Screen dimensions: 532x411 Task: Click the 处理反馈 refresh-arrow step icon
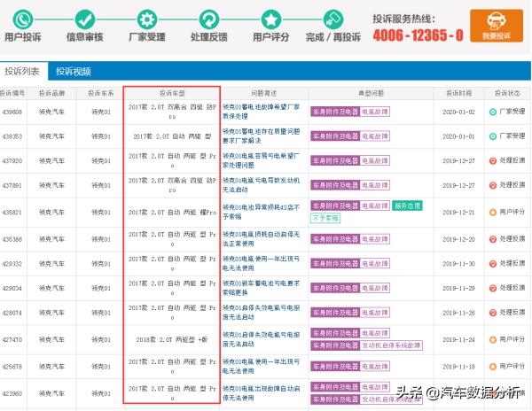coord(209,19)
